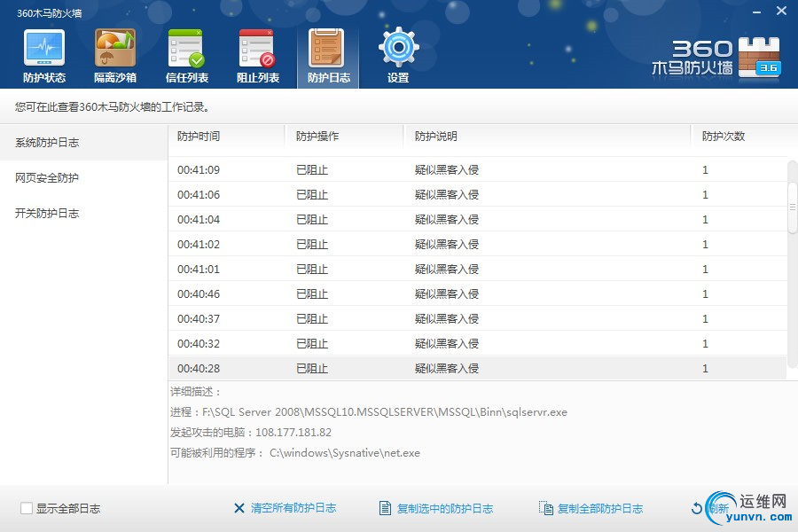
Task: Click 清空所有防护日志 link
Action: click(x=293, y=508)
